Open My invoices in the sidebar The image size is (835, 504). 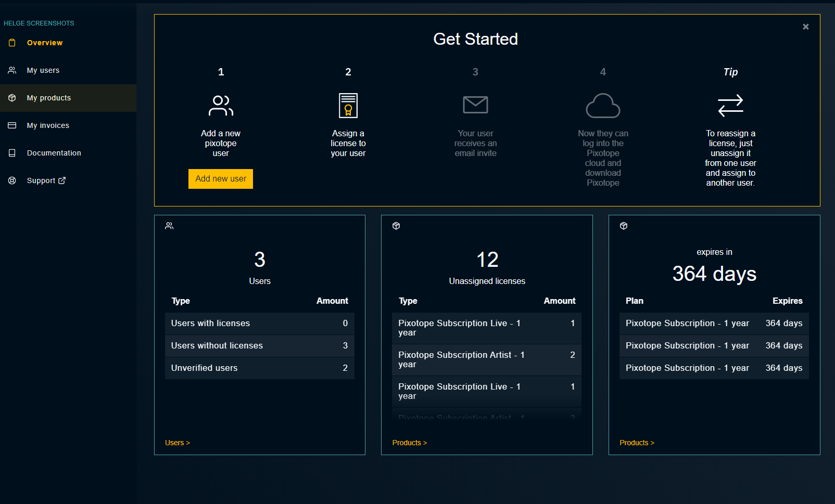(x=48, y=125)
